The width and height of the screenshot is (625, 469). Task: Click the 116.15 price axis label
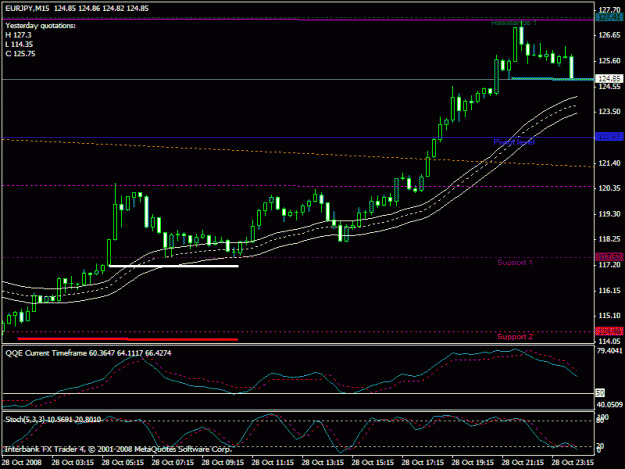tap(609, 290)
